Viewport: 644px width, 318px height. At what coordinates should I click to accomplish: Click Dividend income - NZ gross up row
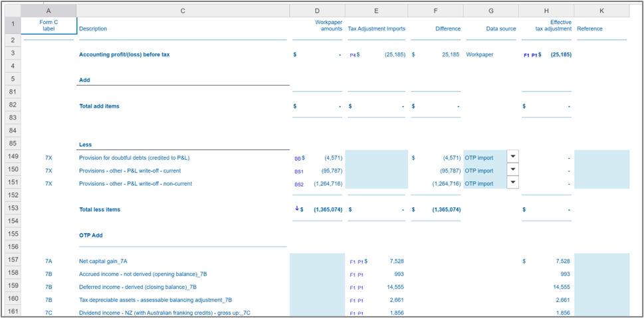pyautogui.click(x=165, y=313)
